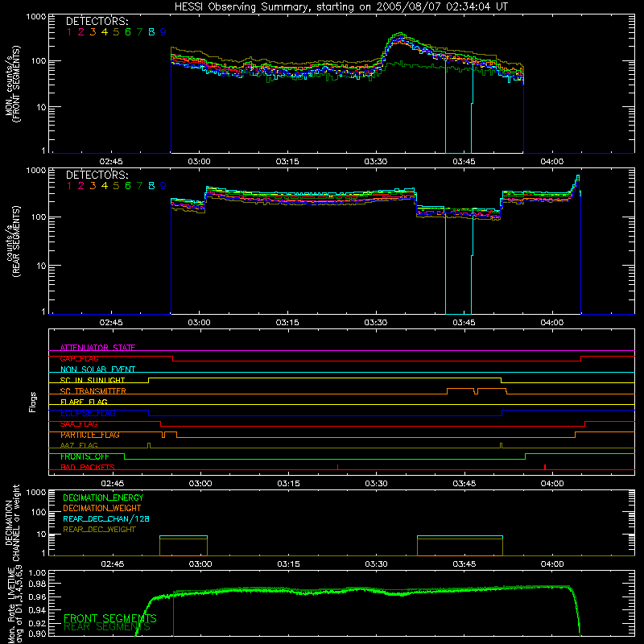Viewport: 644px width, 644px height.
Task: Click the 03:15 time label under the rear segments plot
Action: [x=287, y=323]
